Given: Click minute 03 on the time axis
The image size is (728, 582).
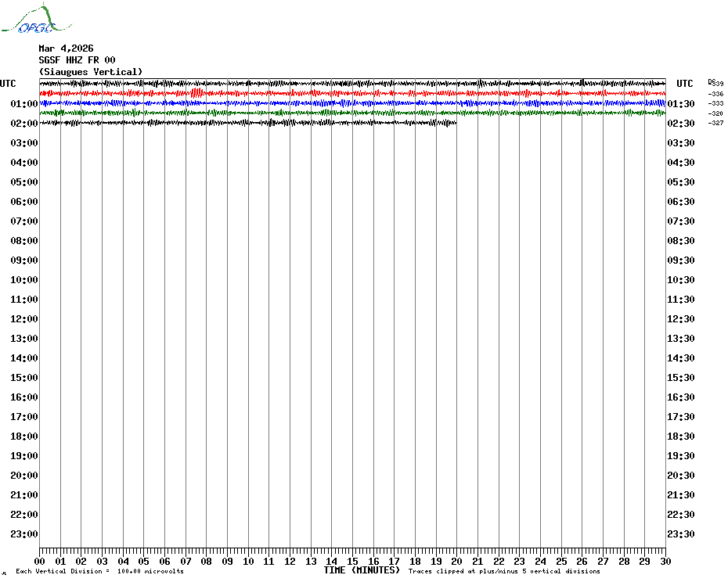Looking at the screenshot, I should click(102, 562).
